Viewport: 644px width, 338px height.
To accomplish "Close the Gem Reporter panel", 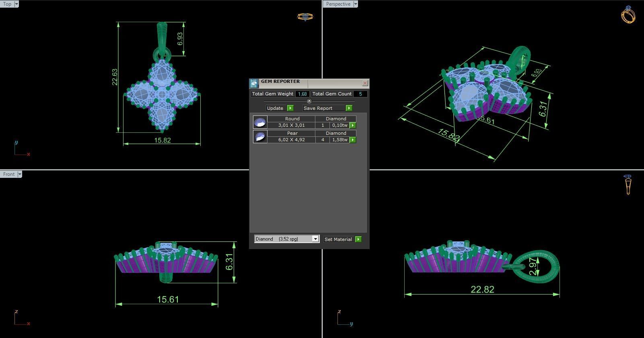I will (365, 83).
